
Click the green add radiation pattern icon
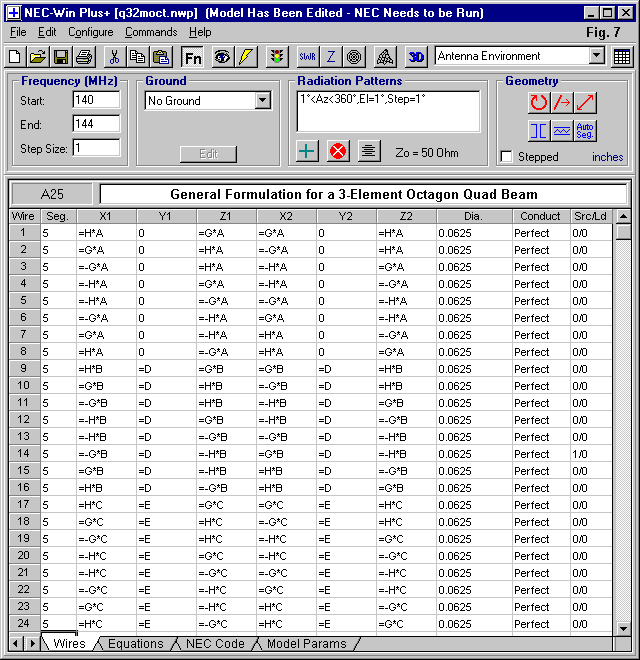point(308,151)
